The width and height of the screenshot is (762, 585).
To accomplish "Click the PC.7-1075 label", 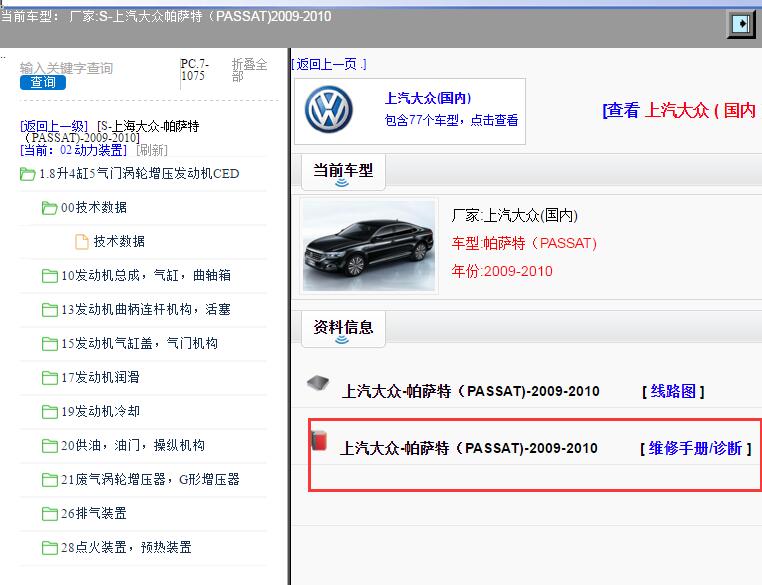I will (194, 69).
